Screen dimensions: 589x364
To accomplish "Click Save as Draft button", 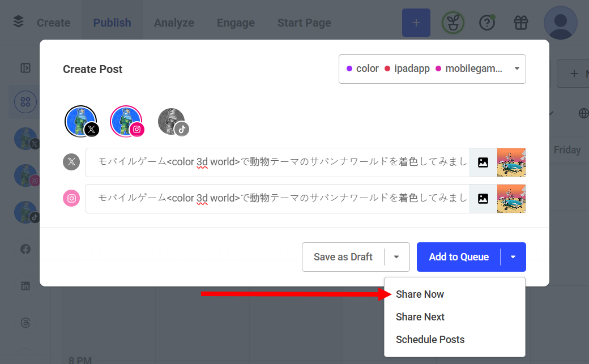I will [343, 257].
